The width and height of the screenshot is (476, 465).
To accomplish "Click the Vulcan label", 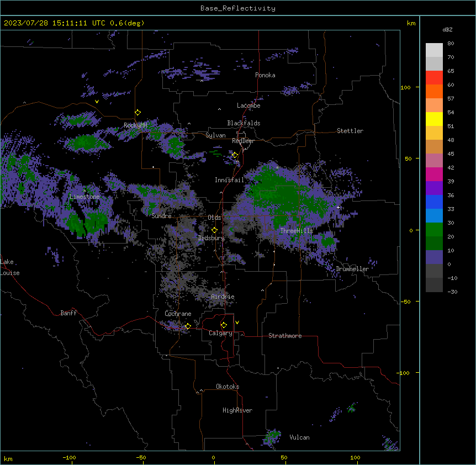I will tap(300, 437).
